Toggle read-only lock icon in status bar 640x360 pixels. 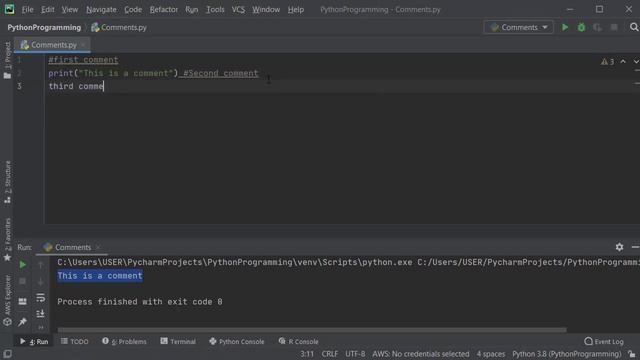[x=632, y=354]
